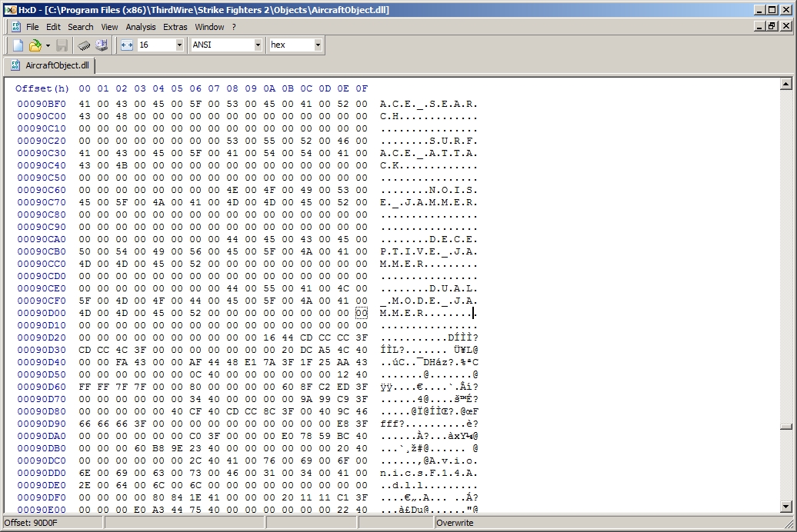Restore the inner document window
Image resolution: width=797 pixels, height=532 pixels.
(772, 26)
